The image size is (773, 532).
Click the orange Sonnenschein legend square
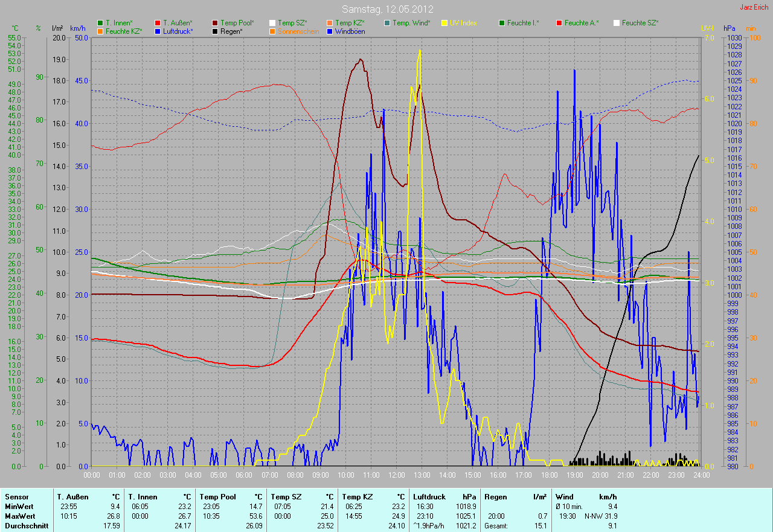[272, 31]
